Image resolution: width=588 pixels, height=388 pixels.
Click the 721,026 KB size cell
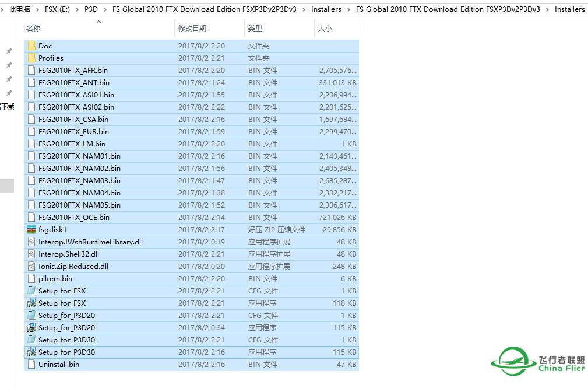(337, 218)
